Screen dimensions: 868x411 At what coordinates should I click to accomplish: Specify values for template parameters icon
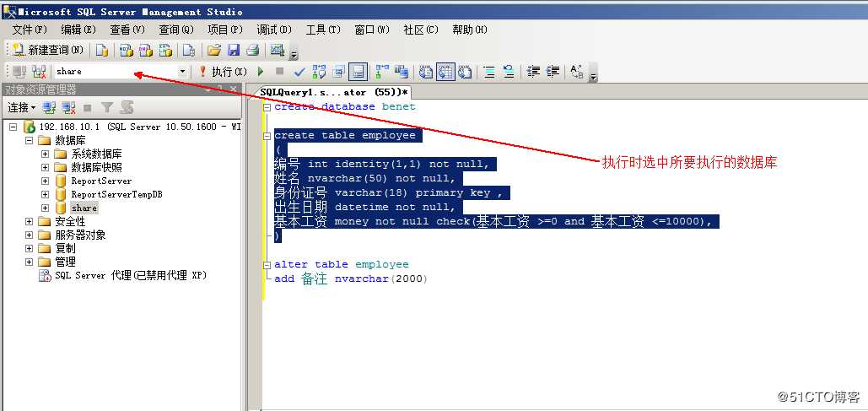[x=577, y=72]
